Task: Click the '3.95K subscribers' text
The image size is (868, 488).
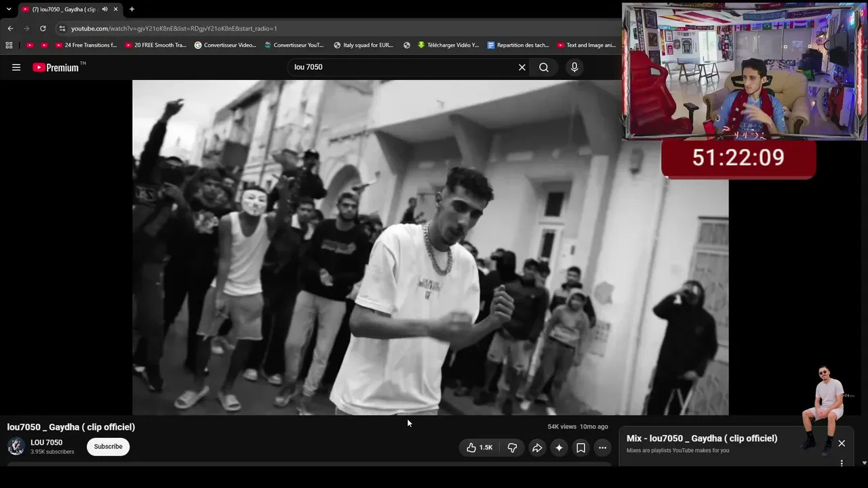Action: 52,452
